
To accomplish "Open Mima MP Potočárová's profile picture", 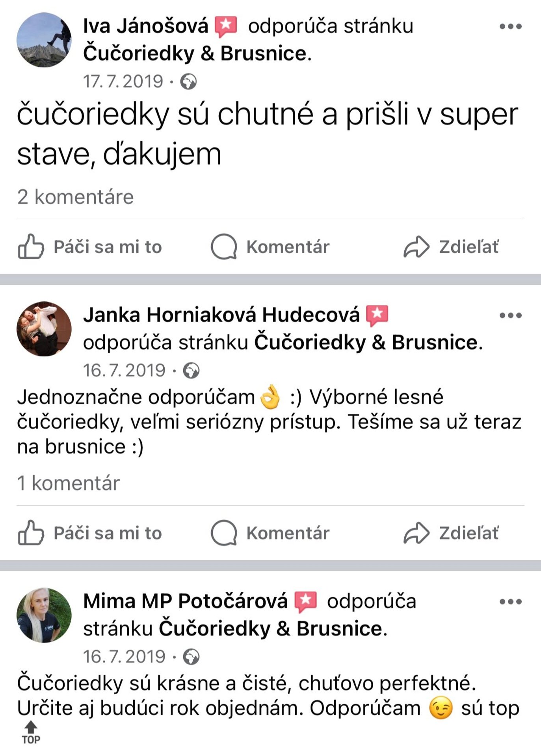I will 44,615.
